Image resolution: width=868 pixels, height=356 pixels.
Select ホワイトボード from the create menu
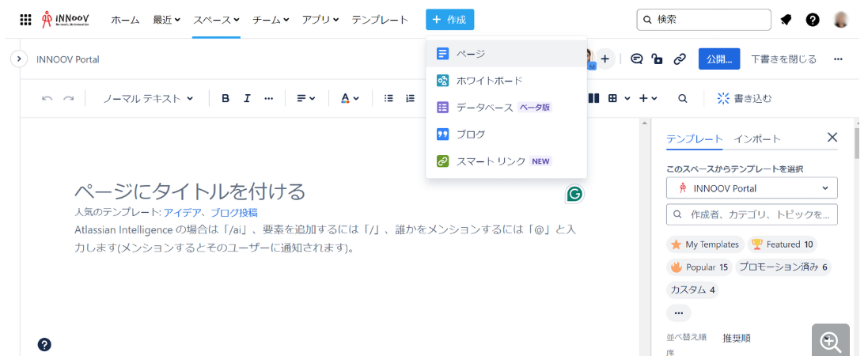[x=489, y=81]
